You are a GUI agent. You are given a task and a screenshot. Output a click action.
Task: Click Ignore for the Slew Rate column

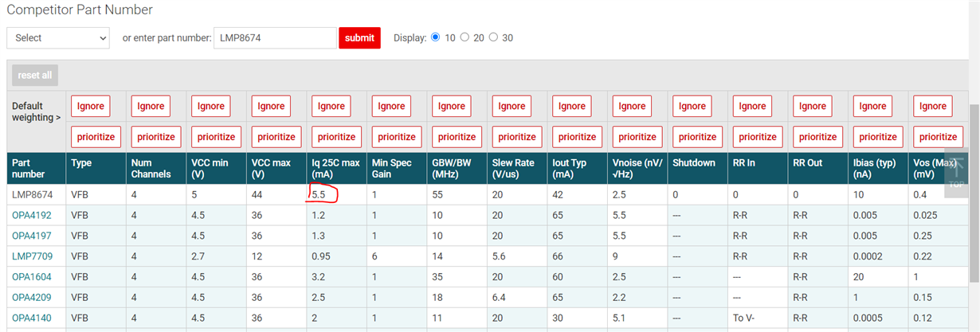[x=512, y=106]
